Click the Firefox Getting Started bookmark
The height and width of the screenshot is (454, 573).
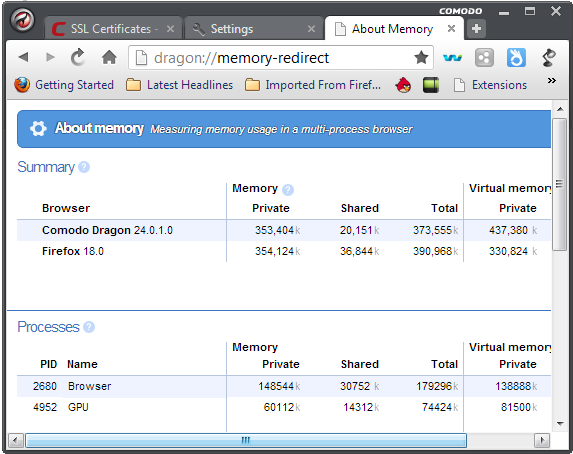click(x=64, y=85)
